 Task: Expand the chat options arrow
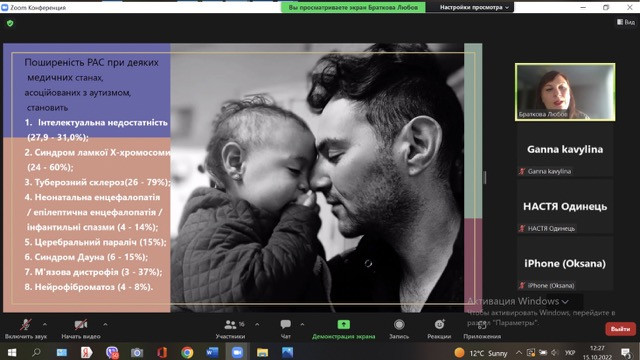pos(302,324)
